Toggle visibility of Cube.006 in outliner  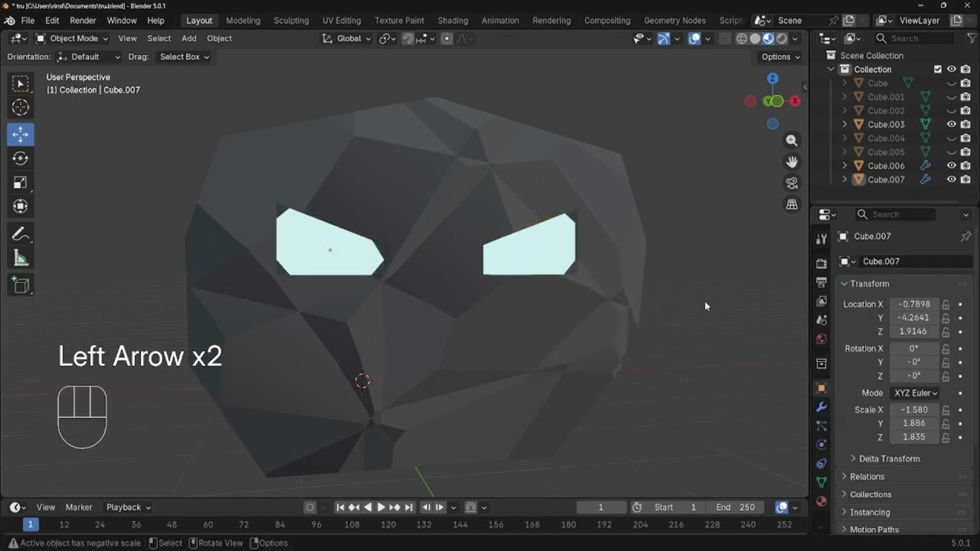(x=952, y=165)
